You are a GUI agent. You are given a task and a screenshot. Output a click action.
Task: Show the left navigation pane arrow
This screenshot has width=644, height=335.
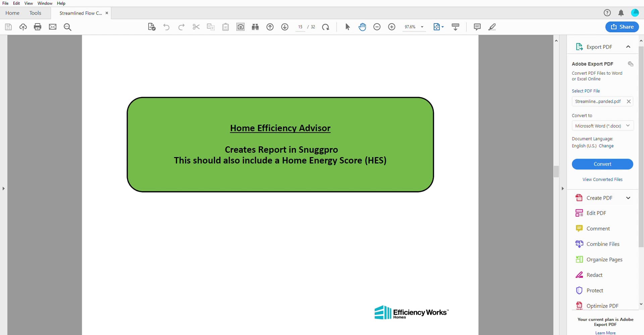pos(3,188)
